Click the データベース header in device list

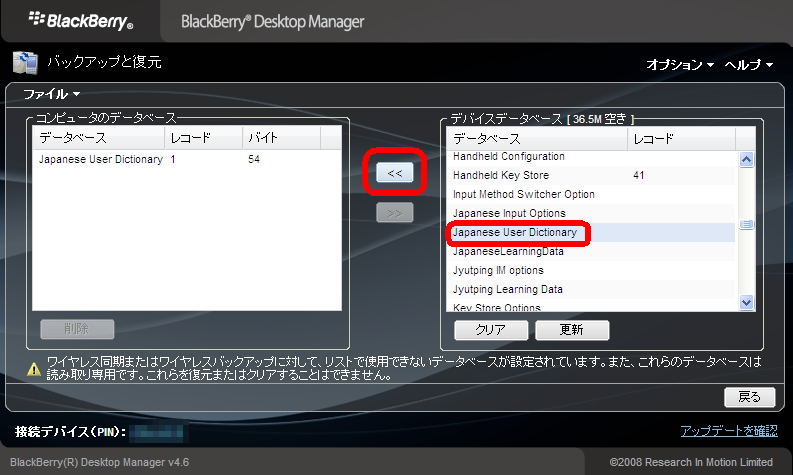tap(537, 139)
